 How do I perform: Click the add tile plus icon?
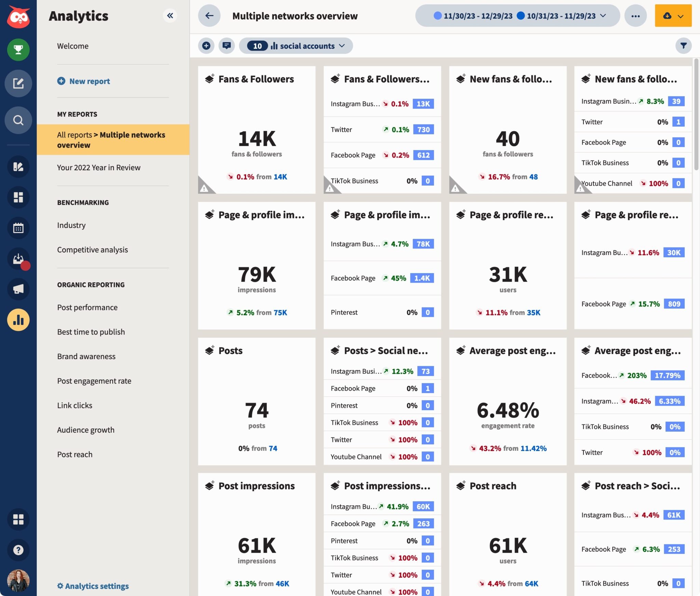pyautogui.click(x=206, y=45)
